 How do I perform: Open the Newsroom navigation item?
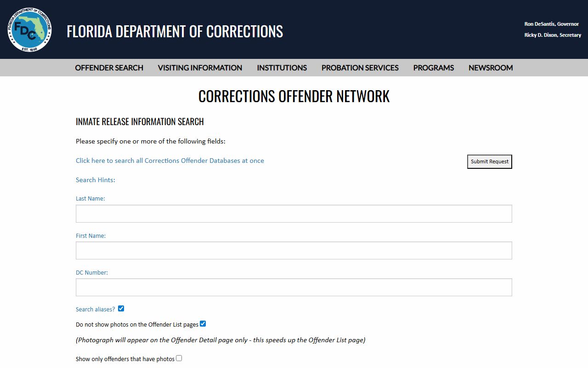tap(491, 68)
